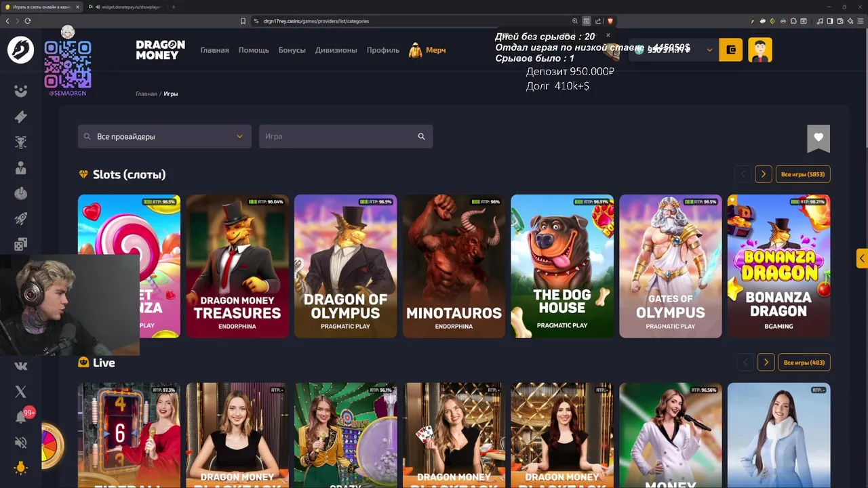The width and height of the screenshot is (868, 488).
Task: Click the DRAGON MONEY text logo
Action: point(160,49)
